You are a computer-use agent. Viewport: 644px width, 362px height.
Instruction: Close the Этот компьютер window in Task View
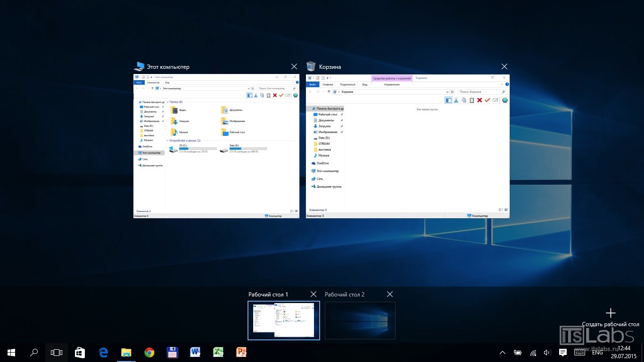[x=294, y=67]
